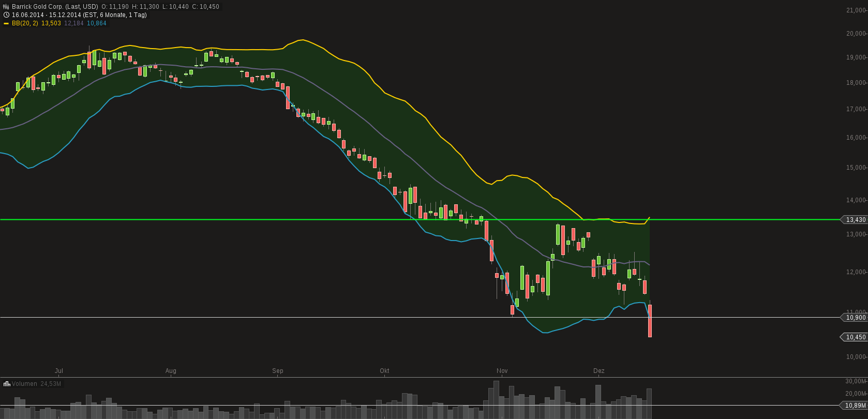868x419 pixels.
Task: Click the 'Aug' label on the time axis
Action: [x=171, y=371]
